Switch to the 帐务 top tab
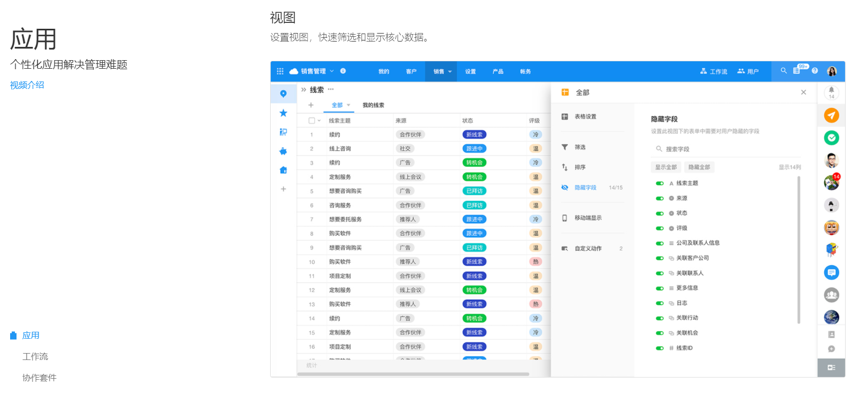 tap(525, 71)
